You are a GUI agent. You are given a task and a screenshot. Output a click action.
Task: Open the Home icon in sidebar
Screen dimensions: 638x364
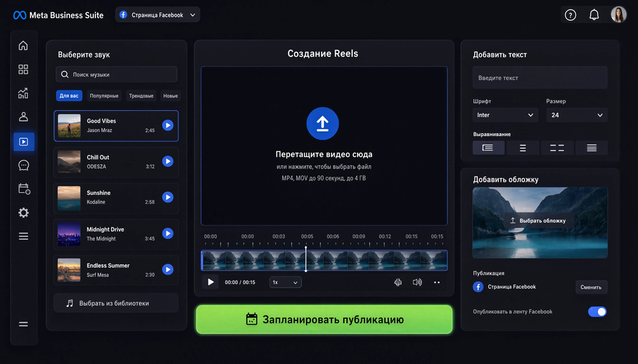click(x=23, y=45)
